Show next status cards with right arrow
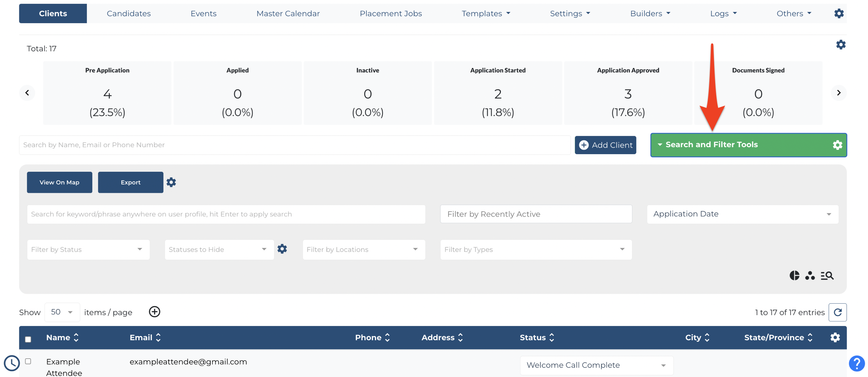The height and width of the screenshot is (377, 868). coord(838,93)
